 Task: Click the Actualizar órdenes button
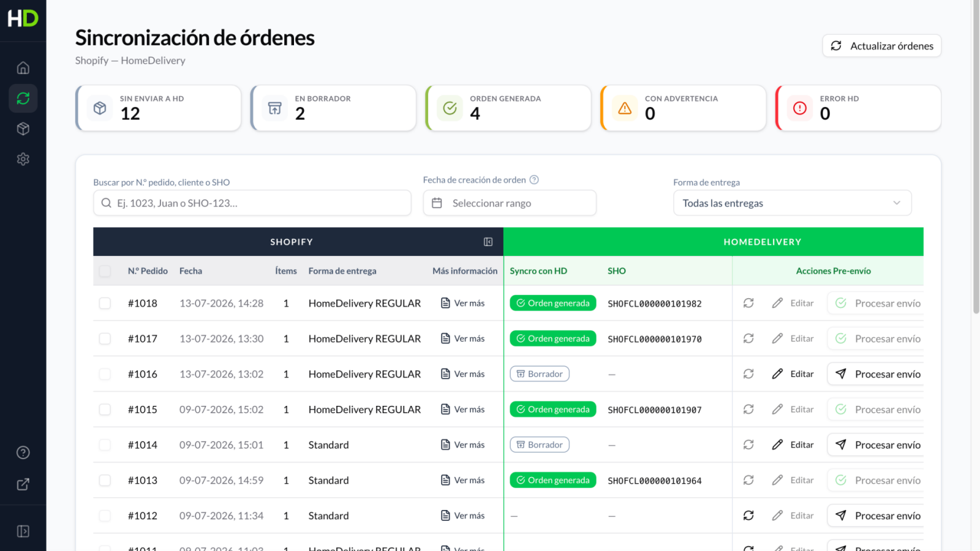(x=882, y=46)
